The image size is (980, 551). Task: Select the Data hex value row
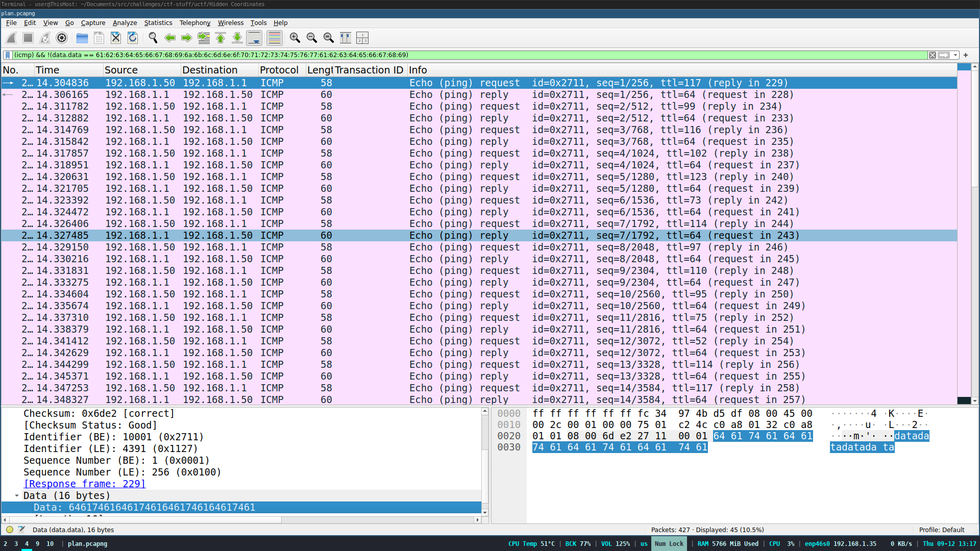click(x=241, y=507)
